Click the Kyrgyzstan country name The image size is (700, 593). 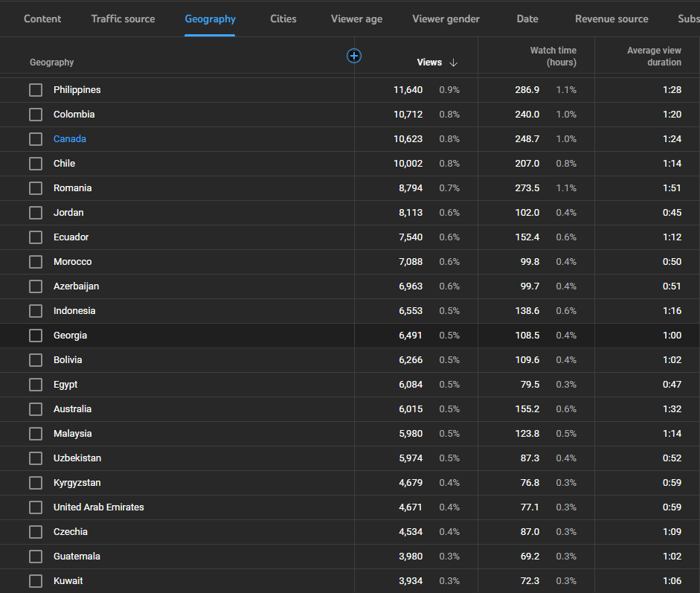coord(77,483)
